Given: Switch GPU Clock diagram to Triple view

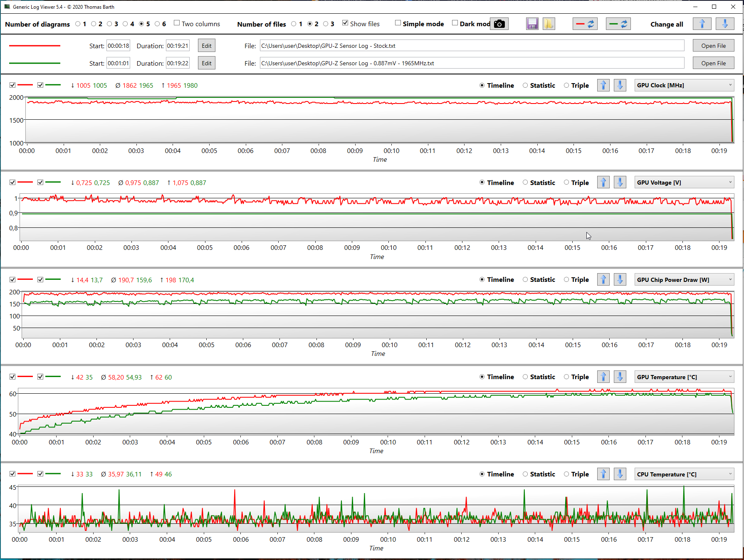Looking at the screenshot, I should pyautogui.click(x=566, y=85).
